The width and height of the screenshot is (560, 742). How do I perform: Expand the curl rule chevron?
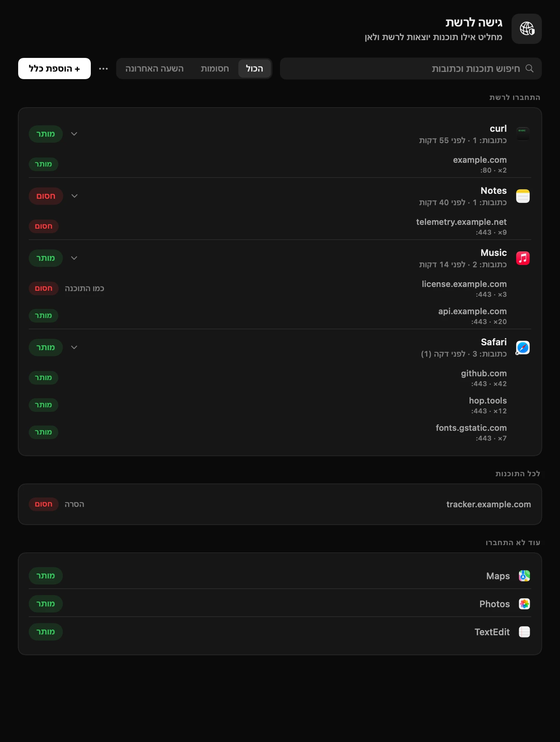coord(74,134)
